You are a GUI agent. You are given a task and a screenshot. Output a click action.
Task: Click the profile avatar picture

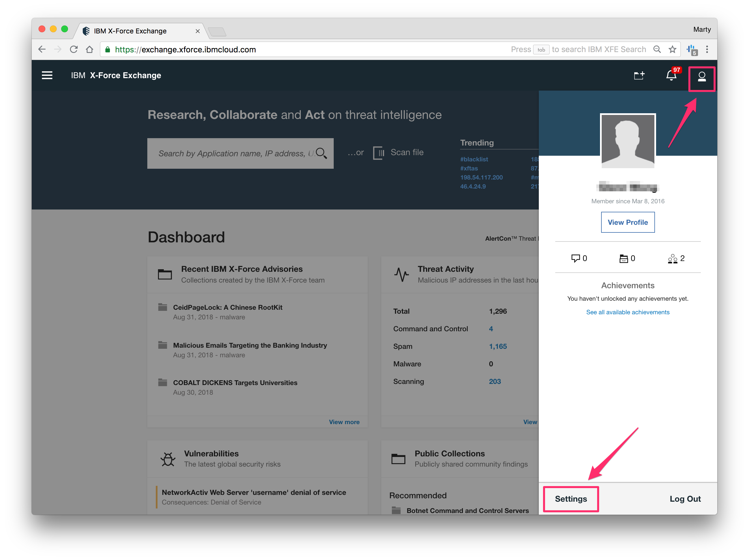(x=627, y=141)
